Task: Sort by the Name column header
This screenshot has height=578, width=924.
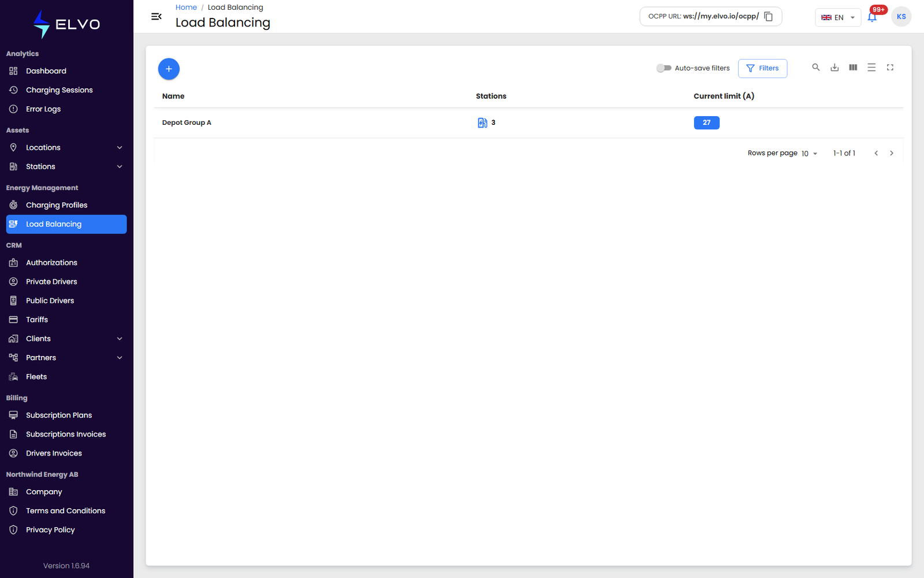Action: pos(173,96)
